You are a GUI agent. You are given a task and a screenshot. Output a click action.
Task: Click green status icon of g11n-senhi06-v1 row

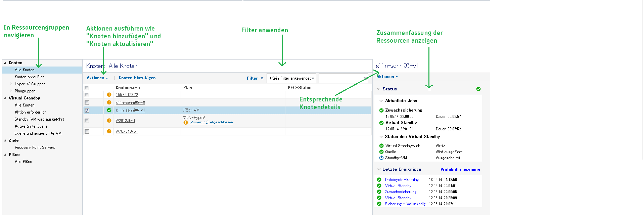tap(109, 110)
